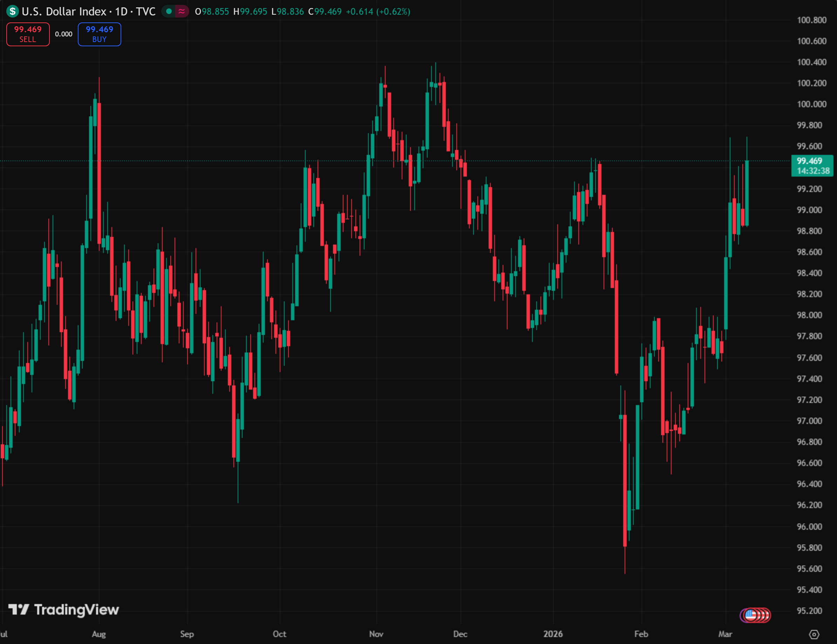Click the green 99.469 current price label
The height and width of the screenshot is (644, 837).
click(x=809, y=161)
